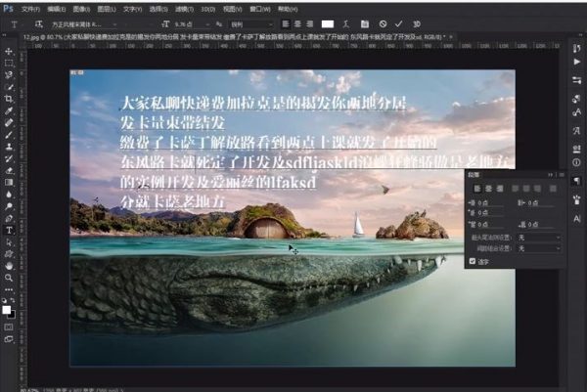Click the 3D button in options bar
The image size is (587, 392).
point(415,22)
